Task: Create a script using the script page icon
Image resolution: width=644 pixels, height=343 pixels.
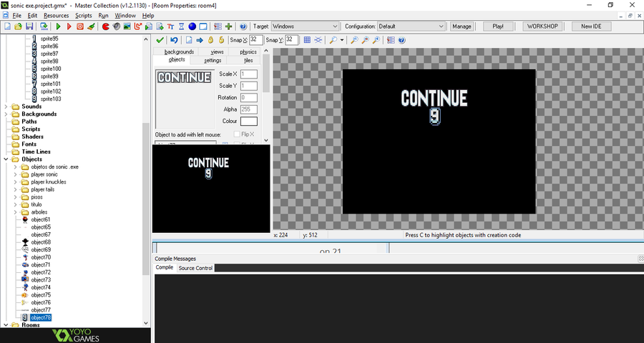Action: [x=149, y=26]
